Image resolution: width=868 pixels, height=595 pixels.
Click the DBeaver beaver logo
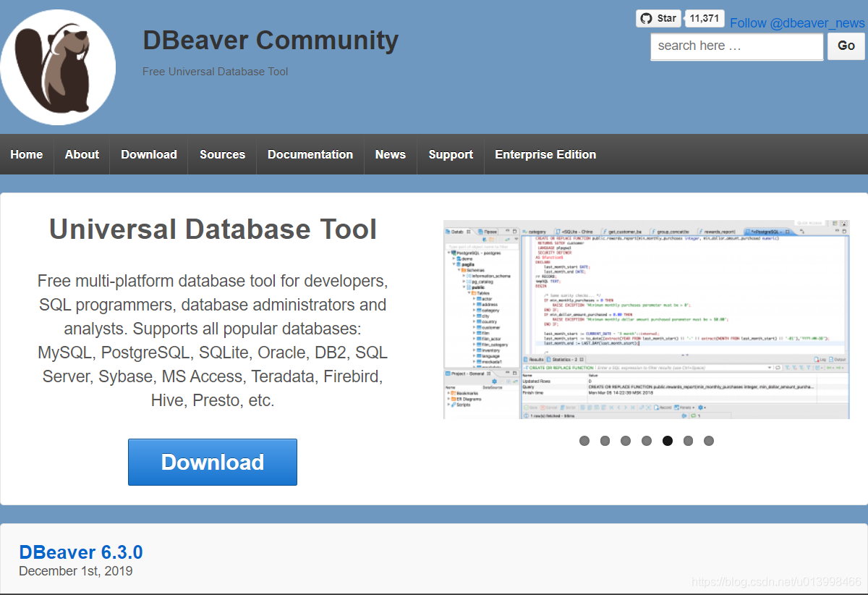click(x=57, y=67)
